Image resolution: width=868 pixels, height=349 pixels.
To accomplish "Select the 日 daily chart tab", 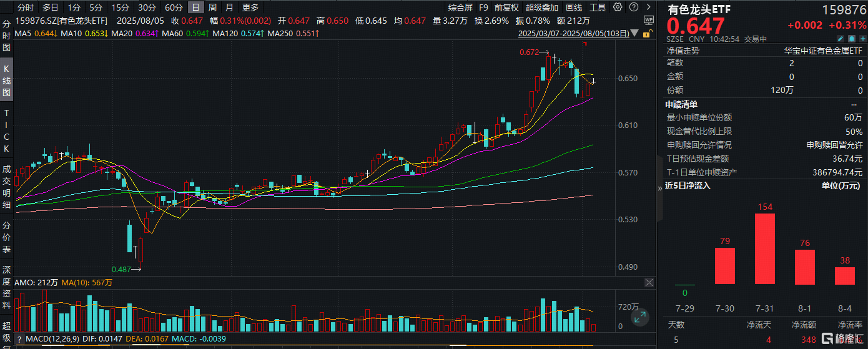I will [x=196, y=7].
